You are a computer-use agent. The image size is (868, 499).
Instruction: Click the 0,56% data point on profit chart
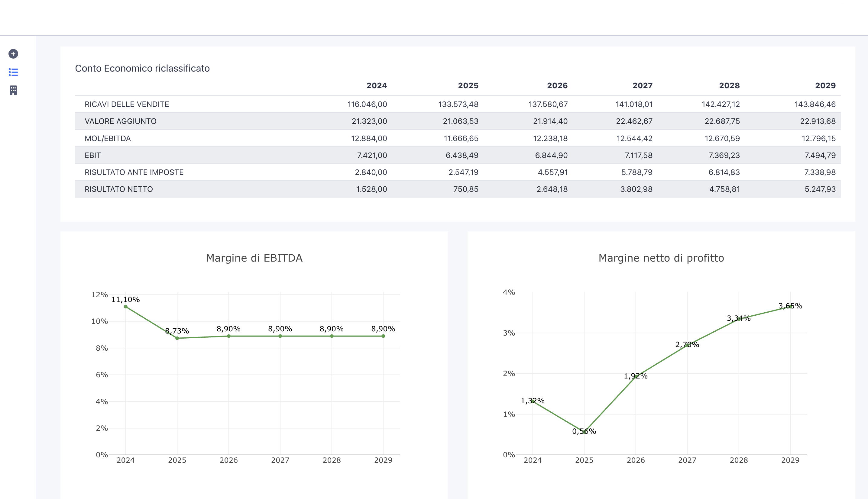click(x=584, y=432)
